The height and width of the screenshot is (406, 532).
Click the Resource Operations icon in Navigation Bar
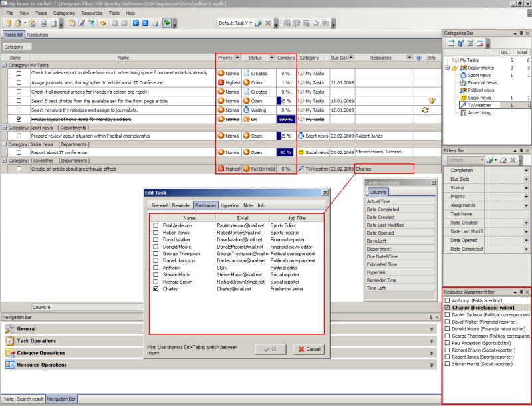pos(9,365)
